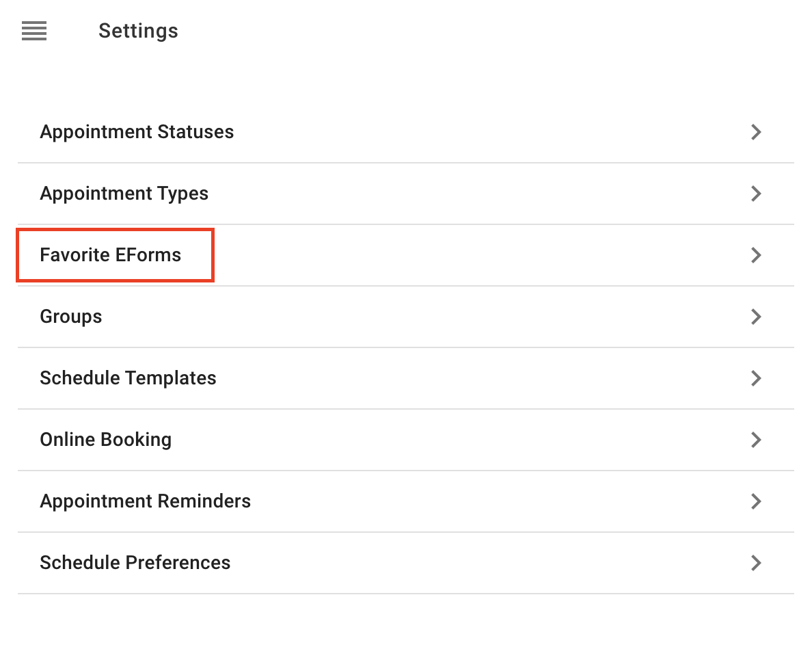Expand the Favorite EForms chevron arrow

coord(756,255)
